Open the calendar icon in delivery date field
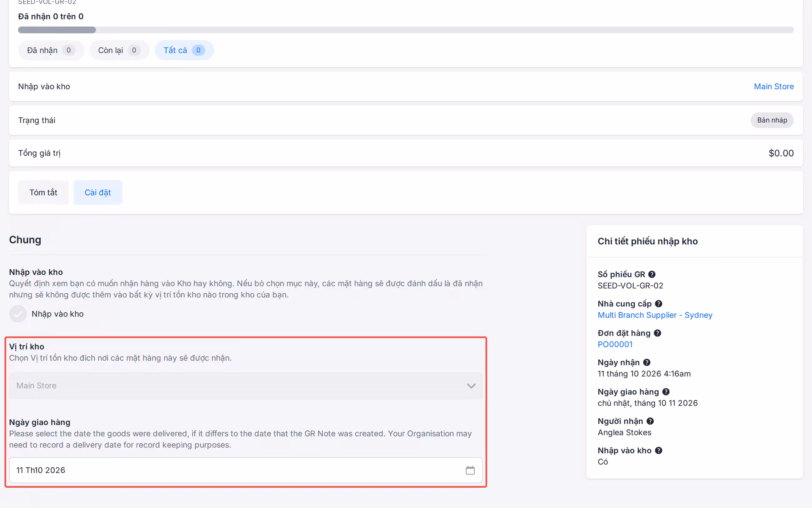The height and width of the screenshot is (508, 812). point(470,470)
